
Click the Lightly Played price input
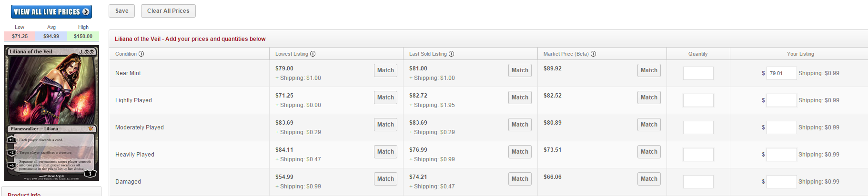click(x=781, y=100)
